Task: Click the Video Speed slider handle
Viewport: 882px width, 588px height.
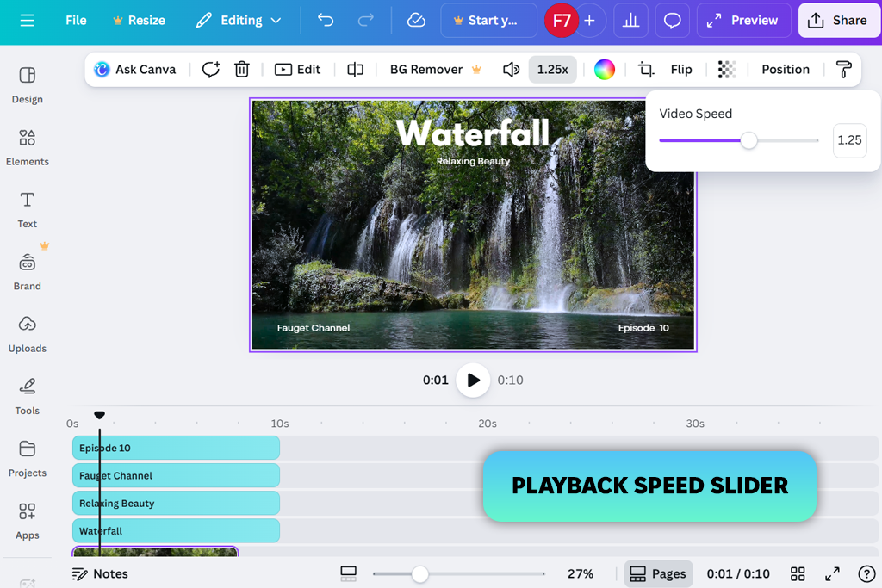Action: pyautogui.click(x=748, y=140)
